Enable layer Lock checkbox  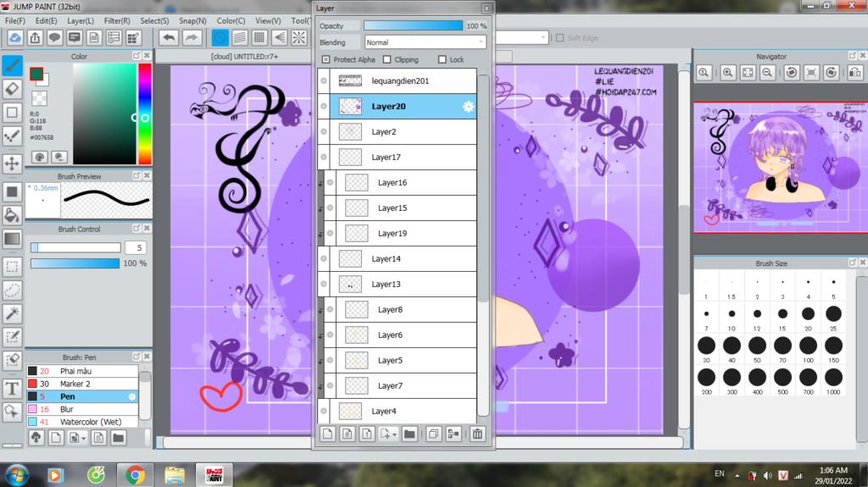coord(442,60)
